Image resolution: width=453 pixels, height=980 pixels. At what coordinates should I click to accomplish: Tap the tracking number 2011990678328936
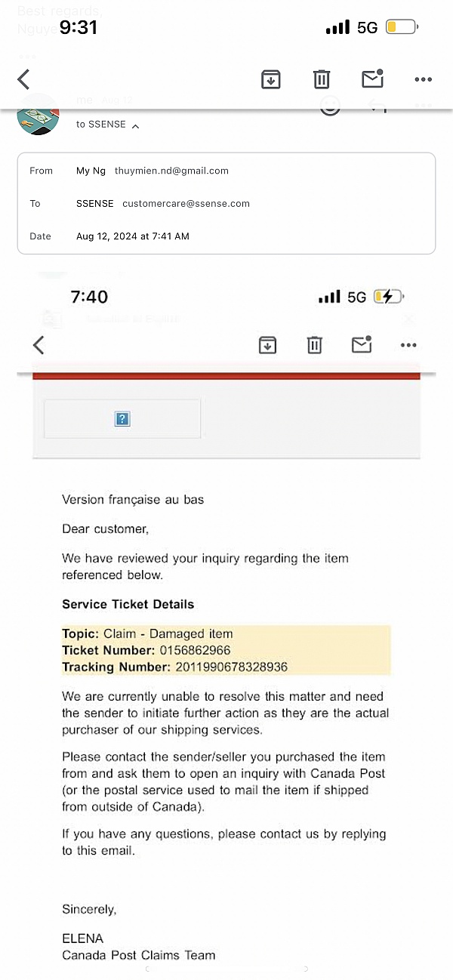click(231, 667)
